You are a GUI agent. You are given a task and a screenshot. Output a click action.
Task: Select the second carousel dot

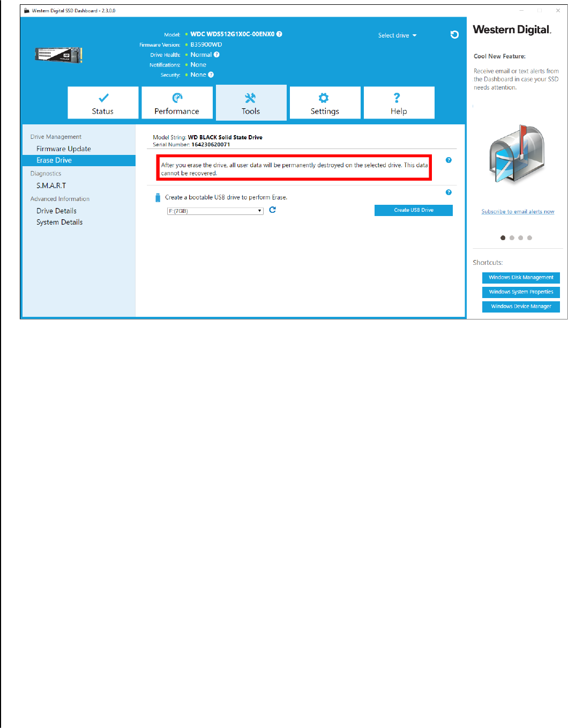tap(512, 238)
